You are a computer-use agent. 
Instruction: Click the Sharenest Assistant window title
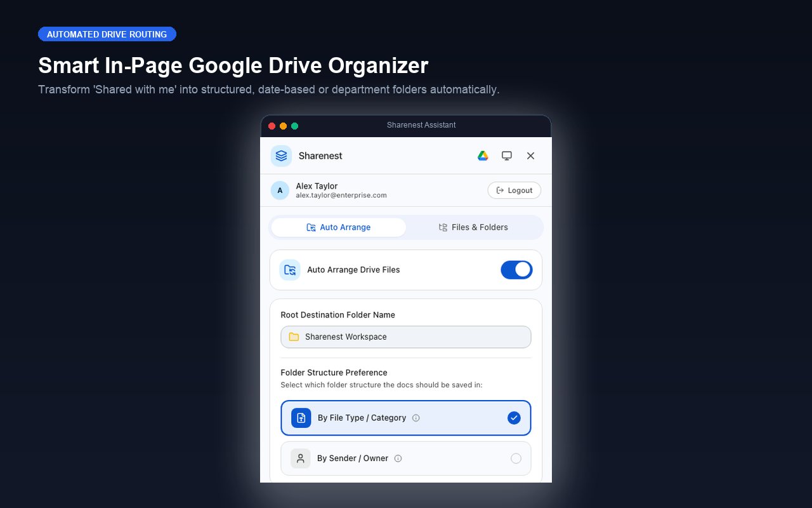pyautogui.click(x=421, y=125)
